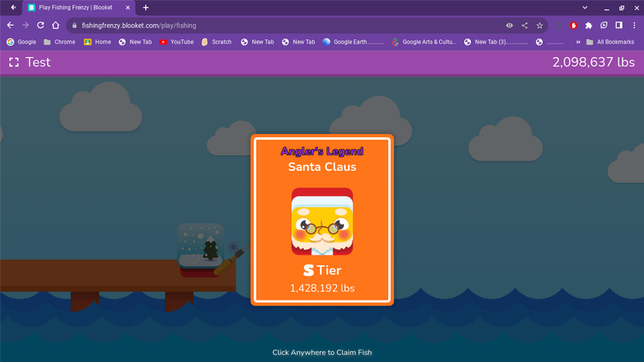
Task: Click the Santa Claus name on the card
Action: point(322,166)
